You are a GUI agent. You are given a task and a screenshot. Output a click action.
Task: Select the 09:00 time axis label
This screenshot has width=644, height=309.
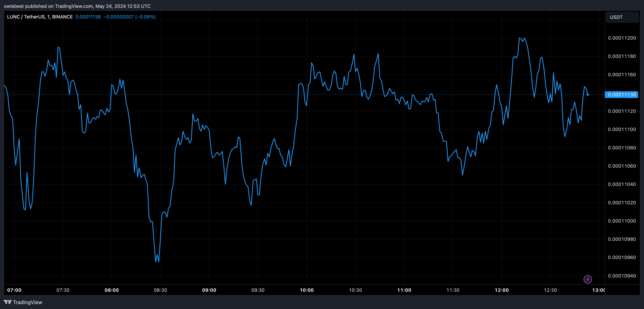tap(209, 290)
